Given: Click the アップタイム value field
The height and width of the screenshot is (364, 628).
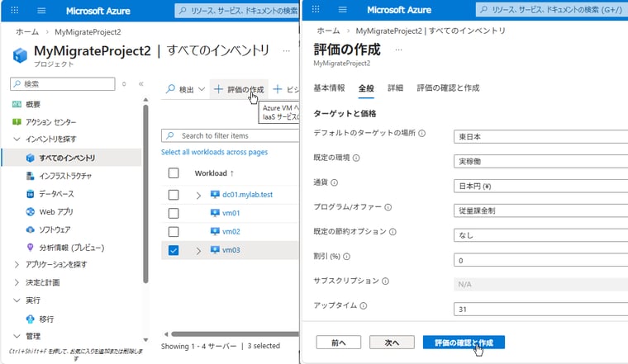Looking at the screenshot, I should coord(540,310).
